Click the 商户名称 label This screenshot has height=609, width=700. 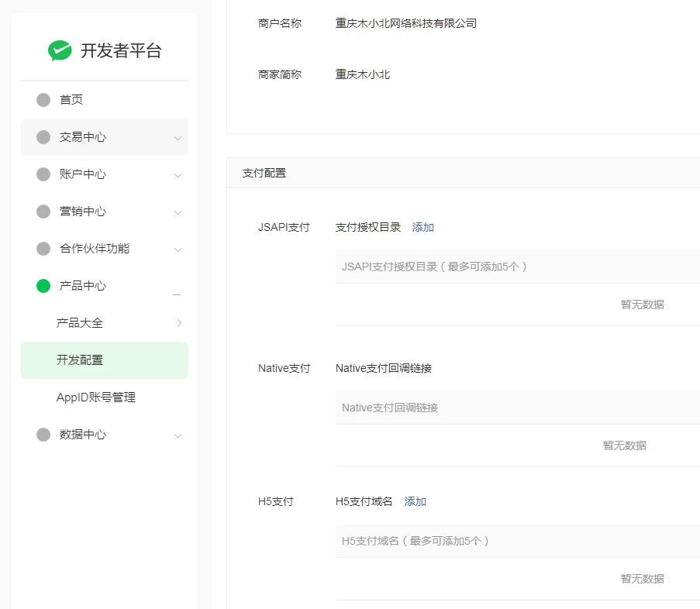pos(280,23)
